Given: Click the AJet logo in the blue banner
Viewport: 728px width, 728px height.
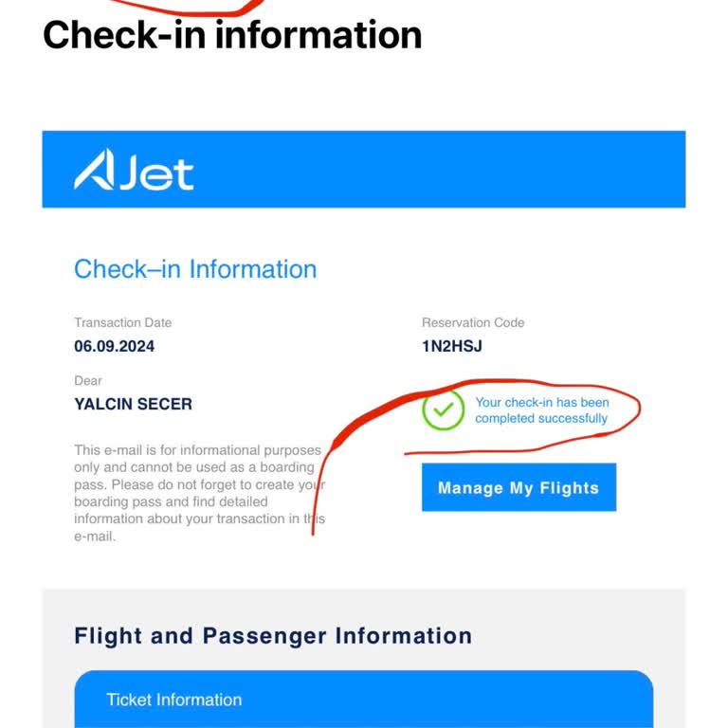Looking at the screenshot, I should click(x=134, y=173).
